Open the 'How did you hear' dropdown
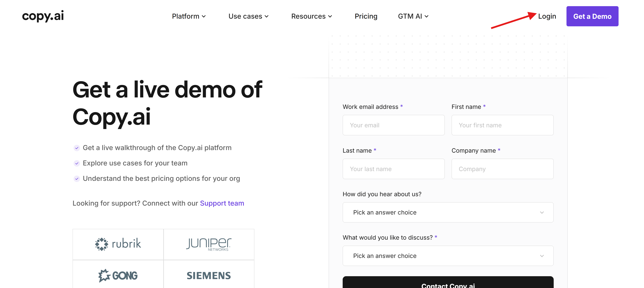This screenshot has height=288, width=644. 448,212
